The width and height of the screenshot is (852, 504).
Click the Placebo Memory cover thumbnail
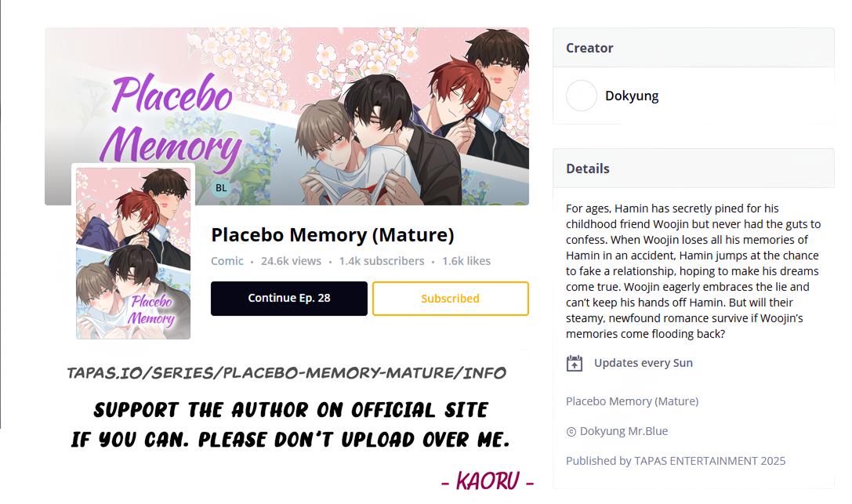coord(133,253)
